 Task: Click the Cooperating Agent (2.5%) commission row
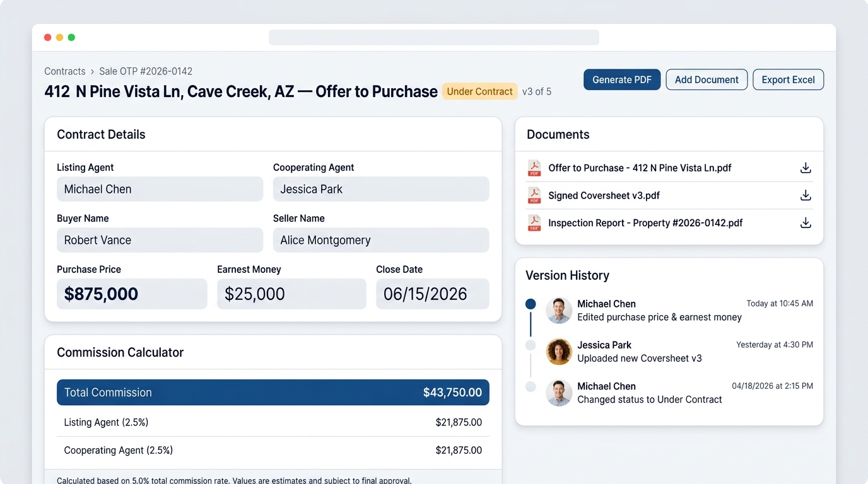pos(273,450)
